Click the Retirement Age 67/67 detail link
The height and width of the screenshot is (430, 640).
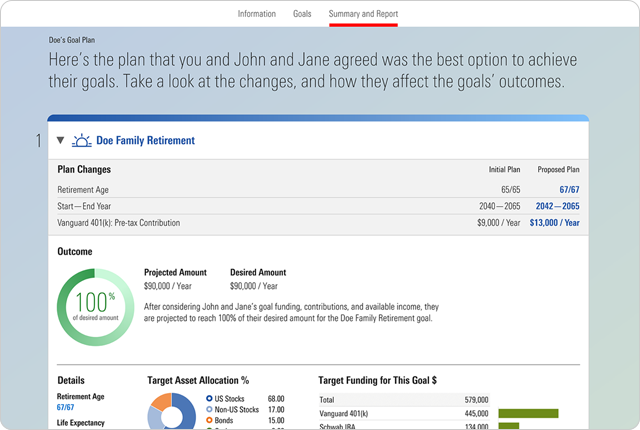pos(66,408)
